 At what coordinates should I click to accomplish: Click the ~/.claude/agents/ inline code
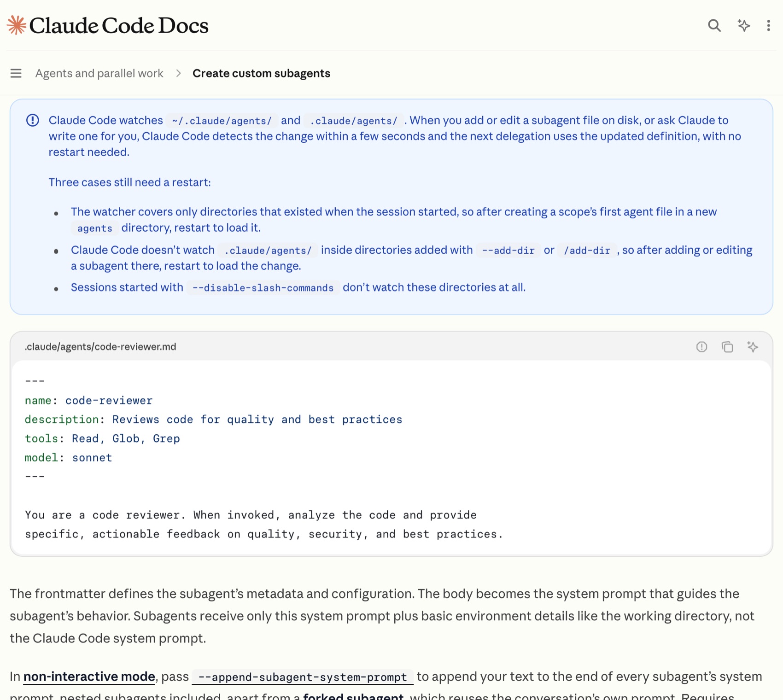[x=222, y=121]
